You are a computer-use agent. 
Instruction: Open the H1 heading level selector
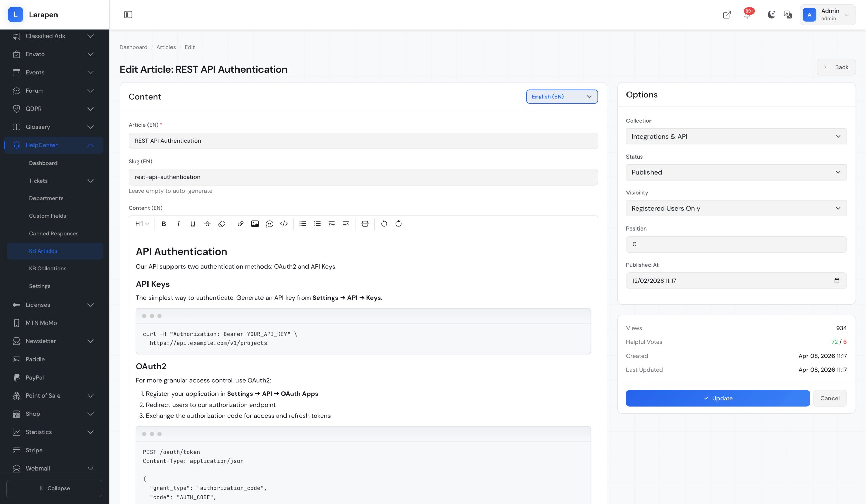(x=142, y=224)
